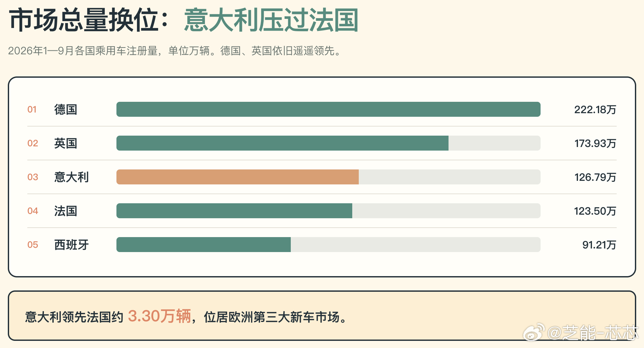Select the country label "西班牙"
This screenshot has height=348, width=644.
(72, 245)
